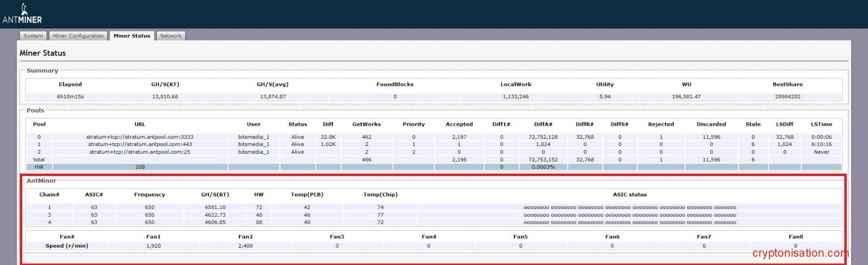868x265 pixels.
Task: Select the GH/S(avg) value 13,874.87
Action: pyautogui.click(x=273, y=97)
